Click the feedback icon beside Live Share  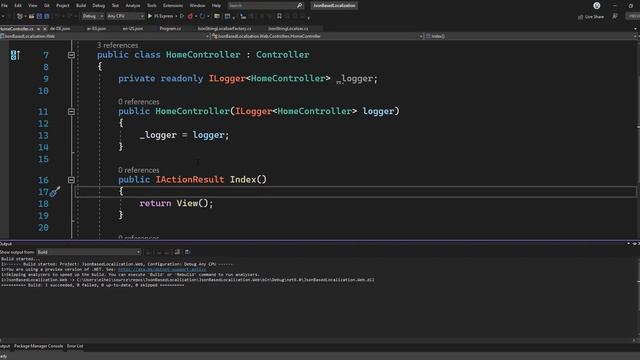pyautogui.click(x=615, y=16)
